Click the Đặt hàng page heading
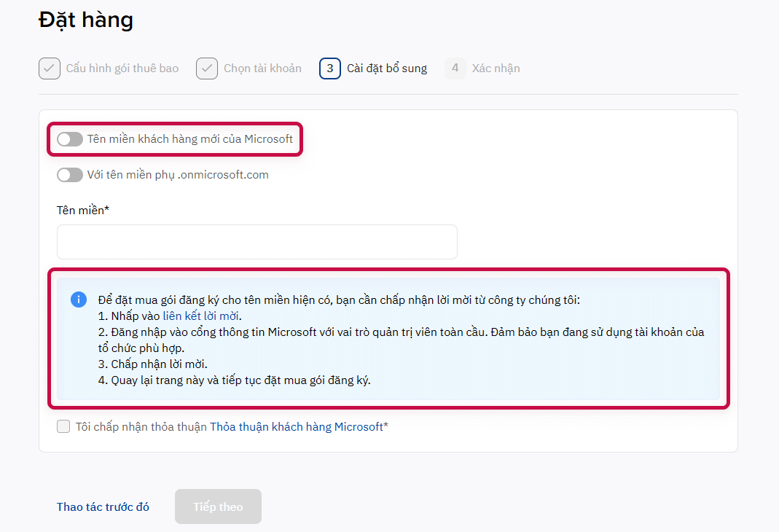 [x=86, y=20]
